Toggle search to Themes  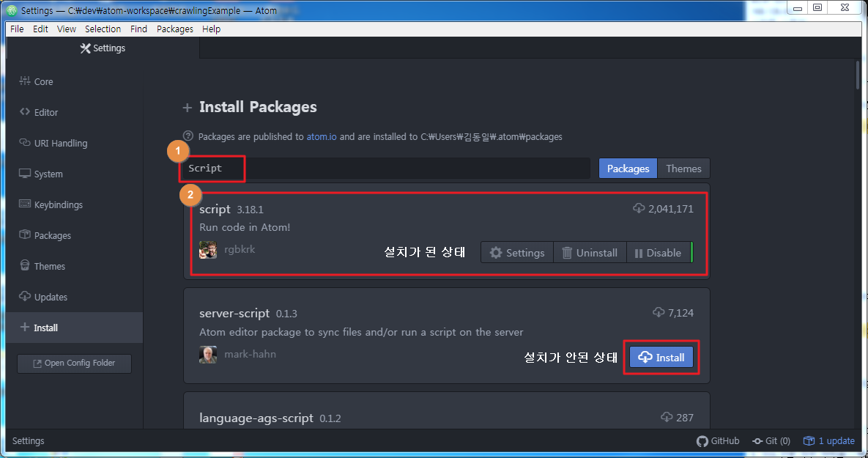click(x=683, y=169)
